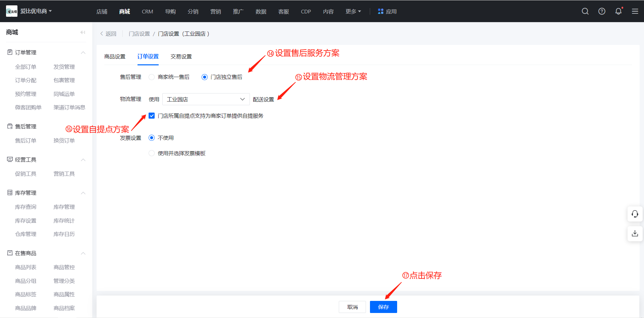Click 门店设置 breadcrumb link
The image size is (644, 318).
click(x=139, y=34)
